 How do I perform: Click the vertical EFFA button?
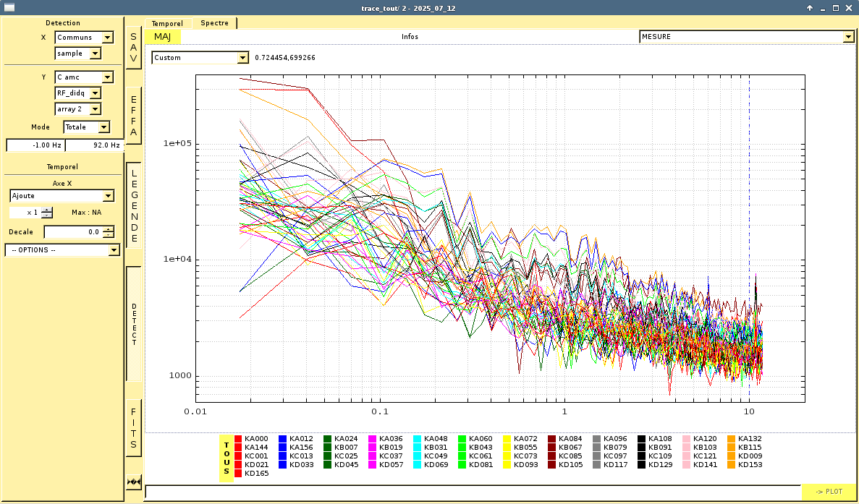(133, 116)
